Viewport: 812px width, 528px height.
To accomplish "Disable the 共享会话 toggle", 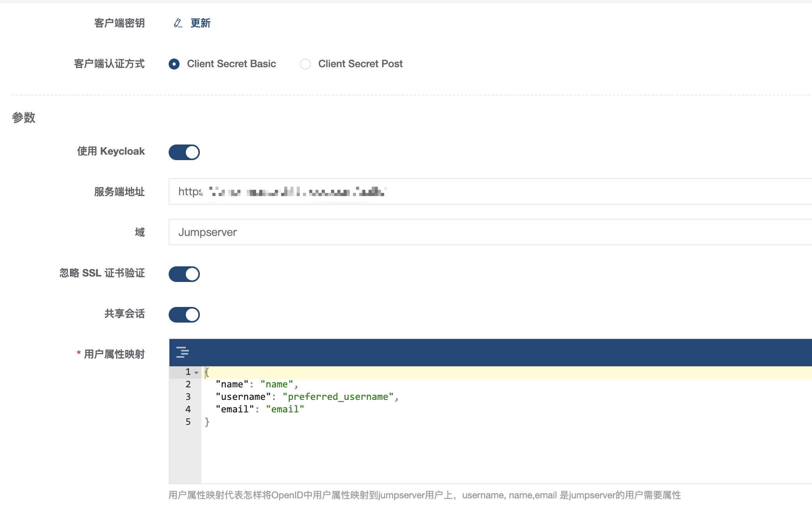I will (x=184, y=315).
